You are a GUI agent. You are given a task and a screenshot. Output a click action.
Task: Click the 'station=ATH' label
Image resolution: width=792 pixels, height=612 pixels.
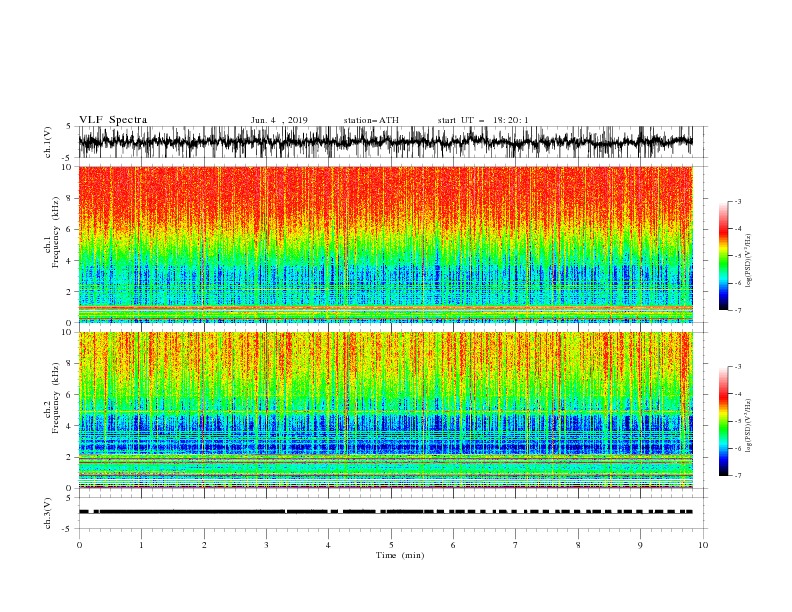(x=371, y=120)
